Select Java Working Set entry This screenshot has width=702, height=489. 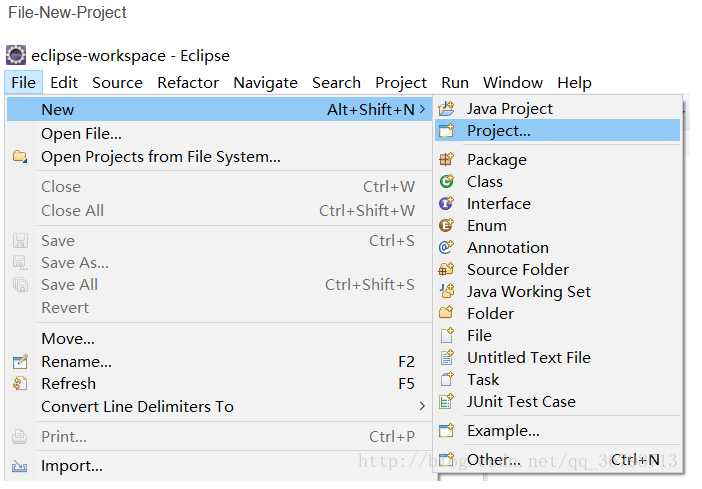tap(558, 291)
